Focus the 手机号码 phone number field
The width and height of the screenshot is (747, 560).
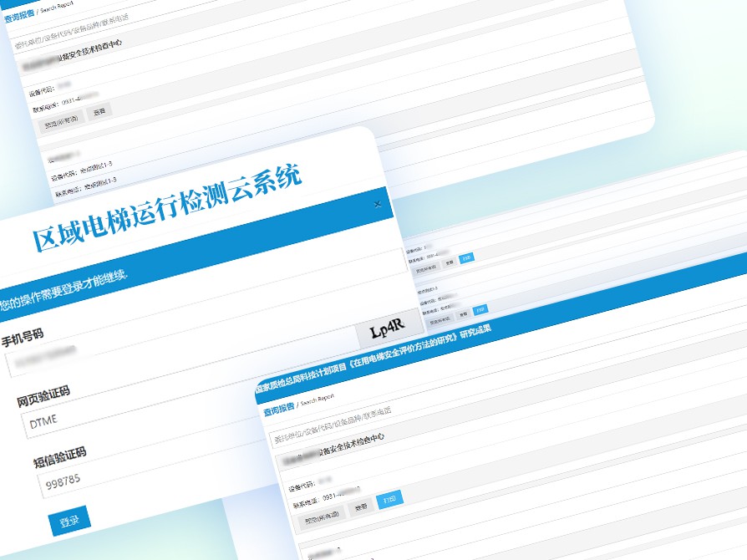[125, 359]
